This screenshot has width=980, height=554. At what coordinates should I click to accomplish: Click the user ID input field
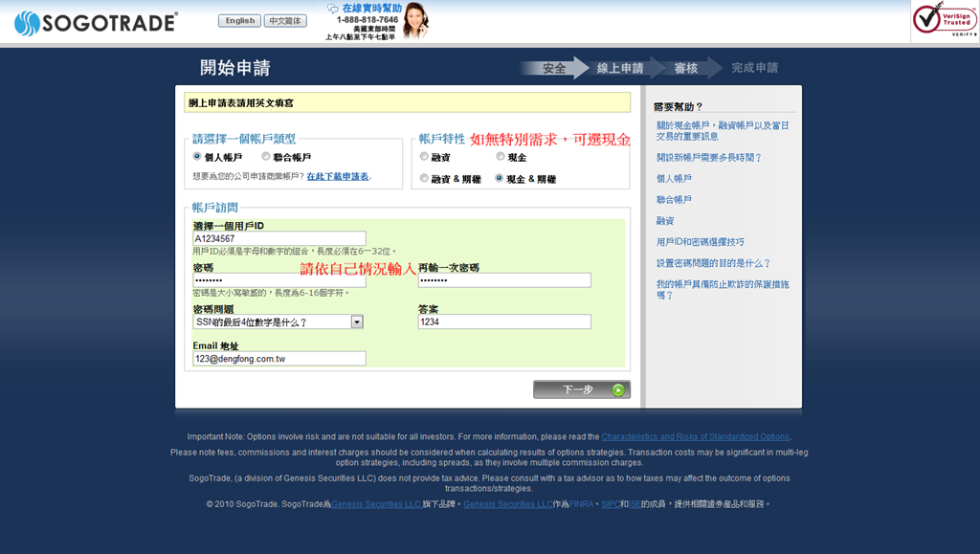click(279, 238)
